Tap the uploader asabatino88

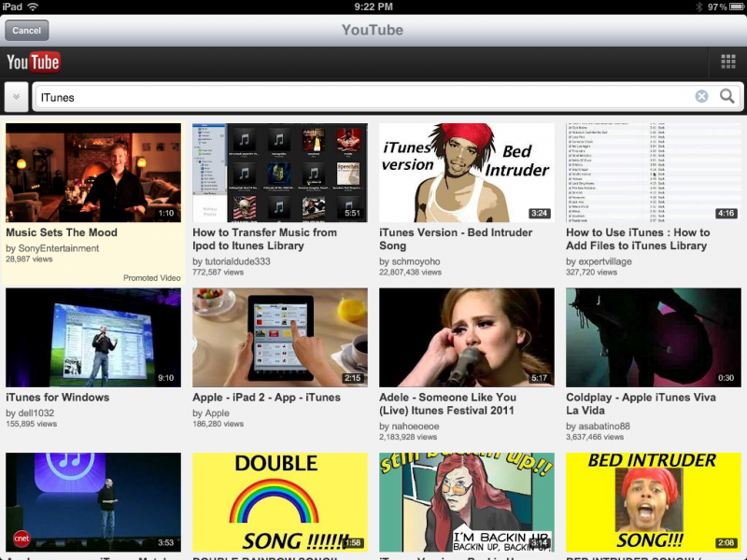click(604, 427)
